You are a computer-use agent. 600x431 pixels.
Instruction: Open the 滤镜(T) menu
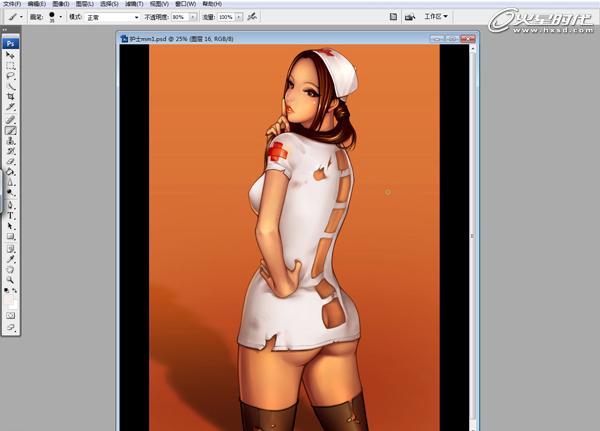point(134,4)
